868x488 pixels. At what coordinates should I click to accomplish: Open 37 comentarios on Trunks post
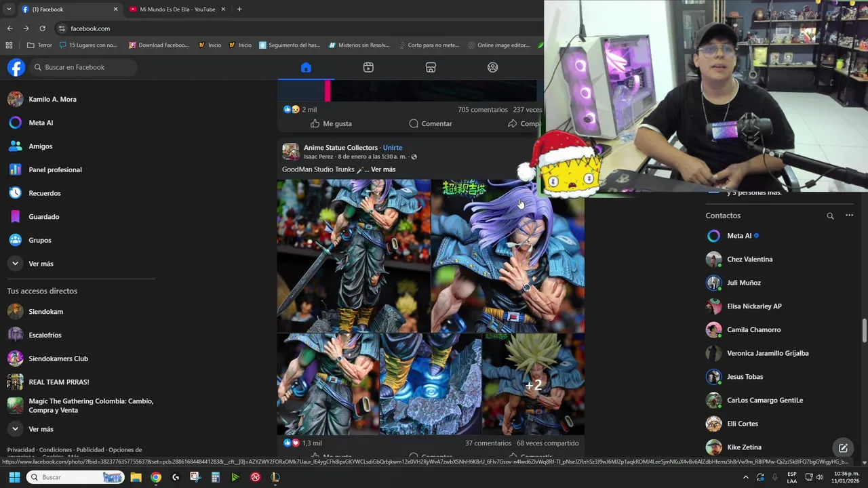click(x=488, y=443)
